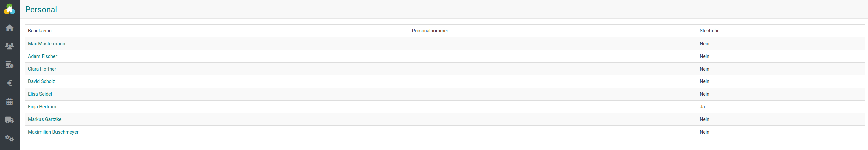Open the euro finances icon
This screenshot has width=868, height=150.
pos(10,83)
